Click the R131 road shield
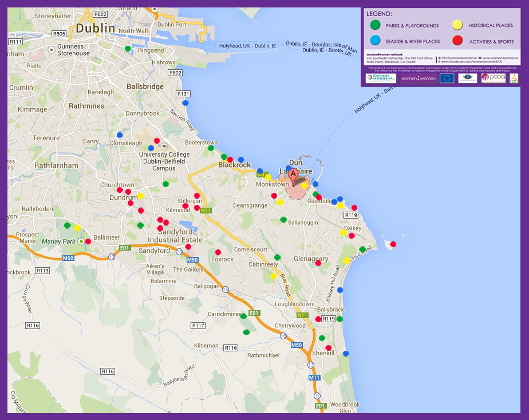This screenshot has width=529, height=420. tap(183, 94)
